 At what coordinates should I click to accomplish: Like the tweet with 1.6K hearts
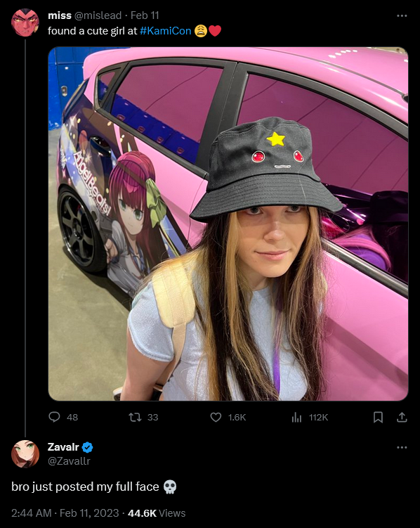(x=216, y=417)
